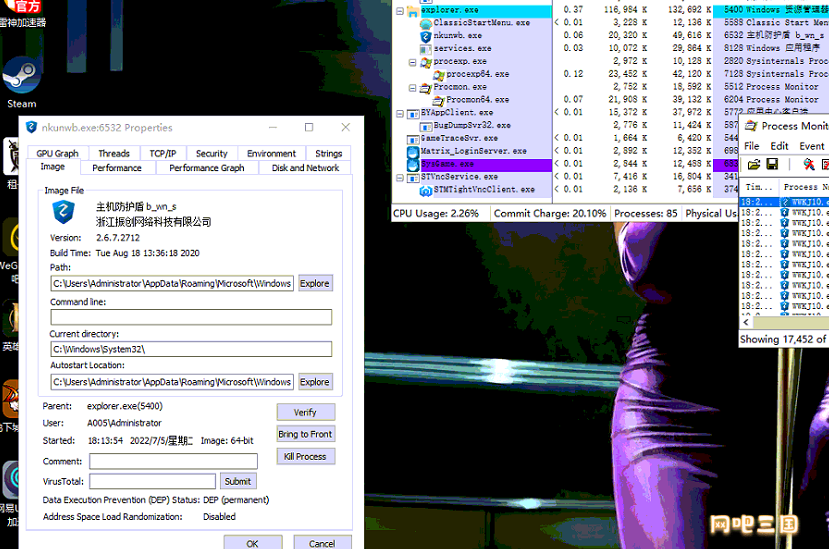Click the shield icon in Properties title bar
The image size is (829, 549).
click(x=32, y=127)
